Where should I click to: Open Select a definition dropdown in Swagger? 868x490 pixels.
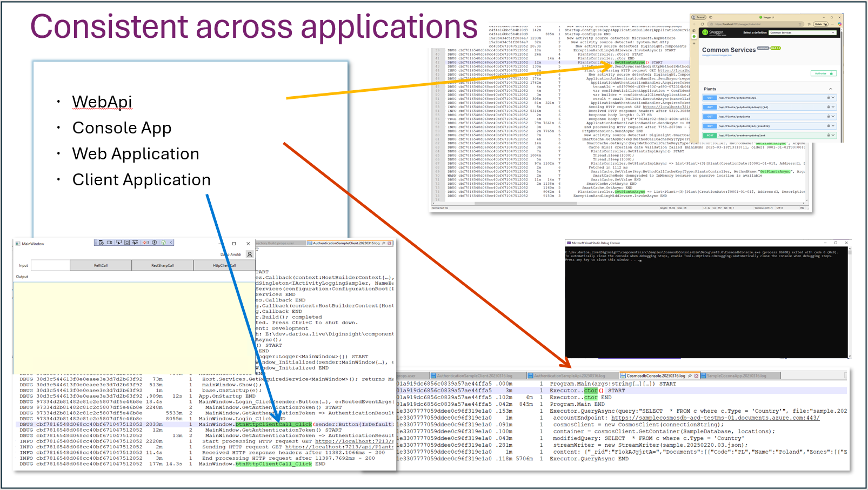(803, 32)
